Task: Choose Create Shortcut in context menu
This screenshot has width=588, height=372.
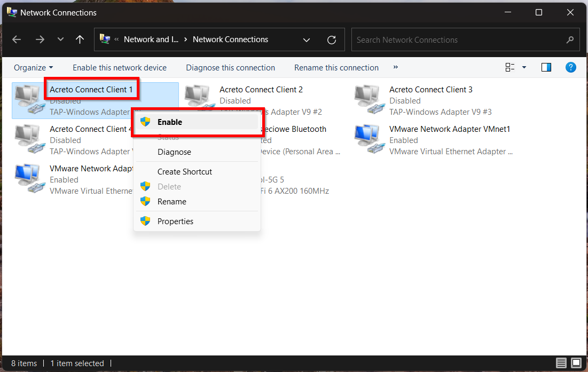Action: click(x=197, y=172)
